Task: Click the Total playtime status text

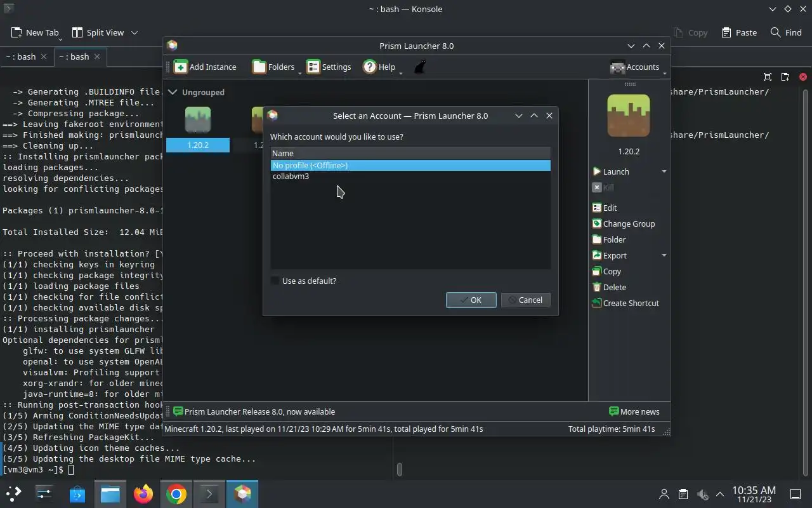Action: [612, 429]
